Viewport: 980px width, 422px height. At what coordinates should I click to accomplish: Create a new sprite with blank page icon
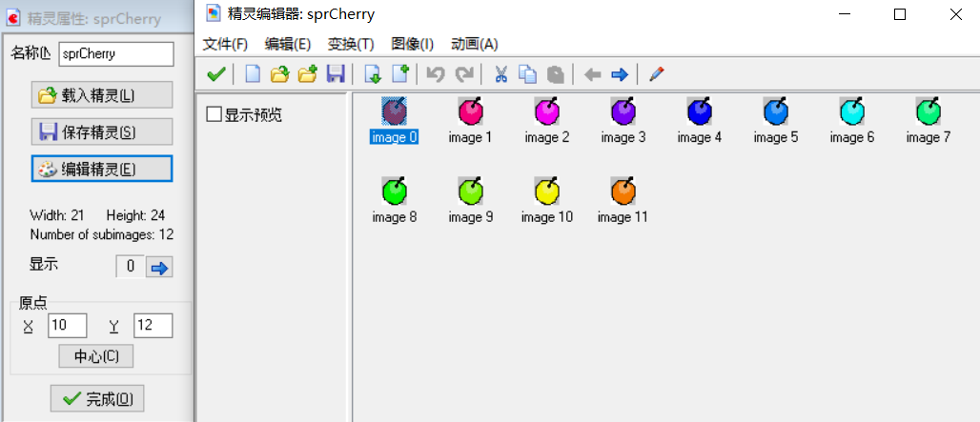(252, 75)
